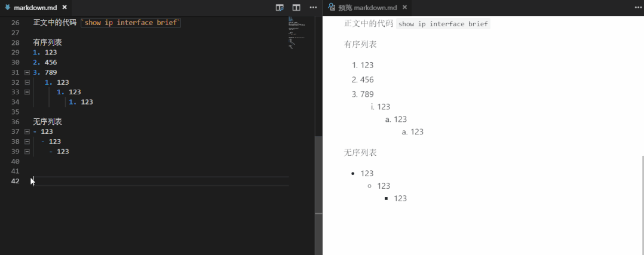Click the preview icon in preview tab

(x=331, y=7)
